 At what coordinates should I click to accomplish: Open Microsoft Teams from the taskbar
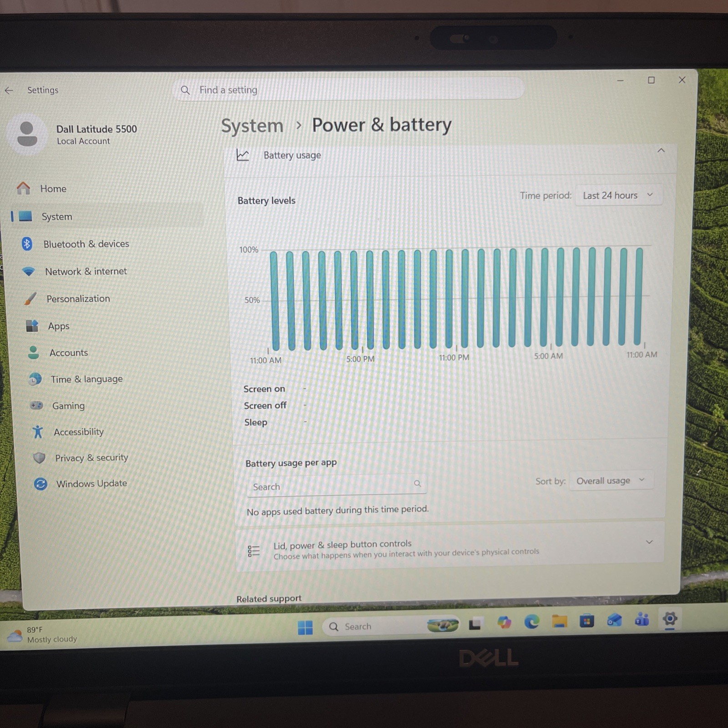[642, 619]
